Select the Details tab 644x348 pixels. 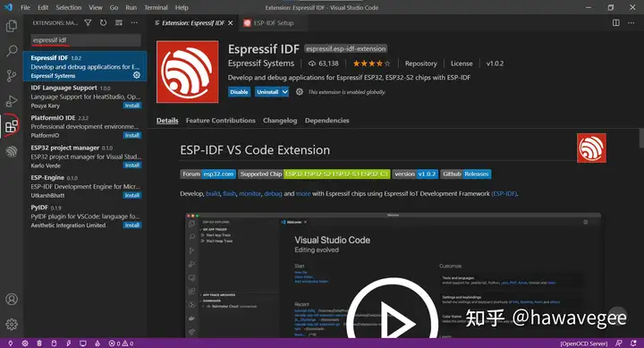click(x=167, y=121)
